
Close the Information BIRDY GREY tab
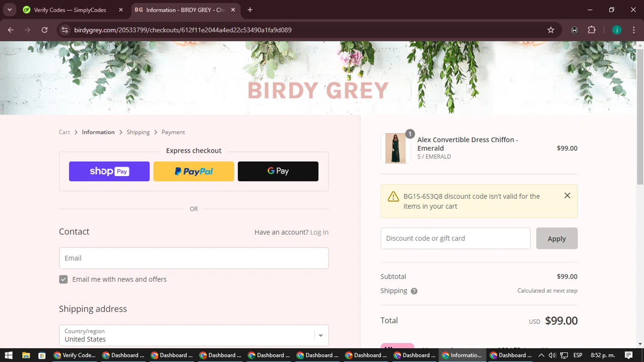[233, 10]
